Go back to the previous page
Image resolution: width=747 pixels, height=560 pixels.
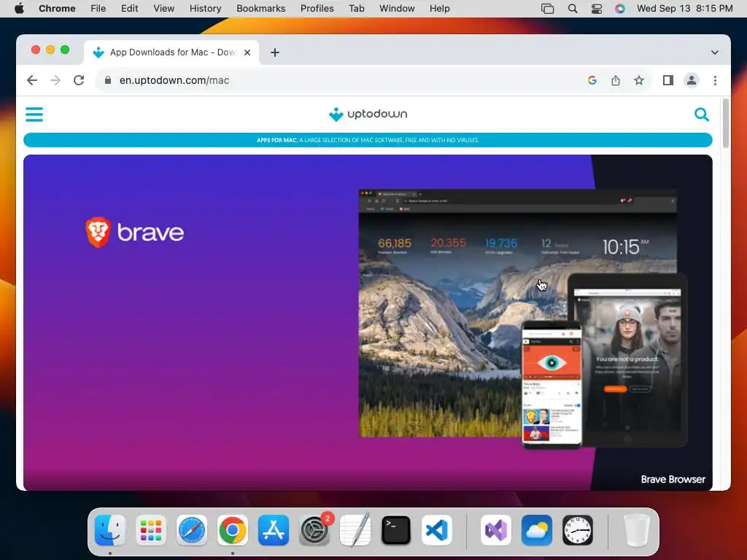coord(32,80)
